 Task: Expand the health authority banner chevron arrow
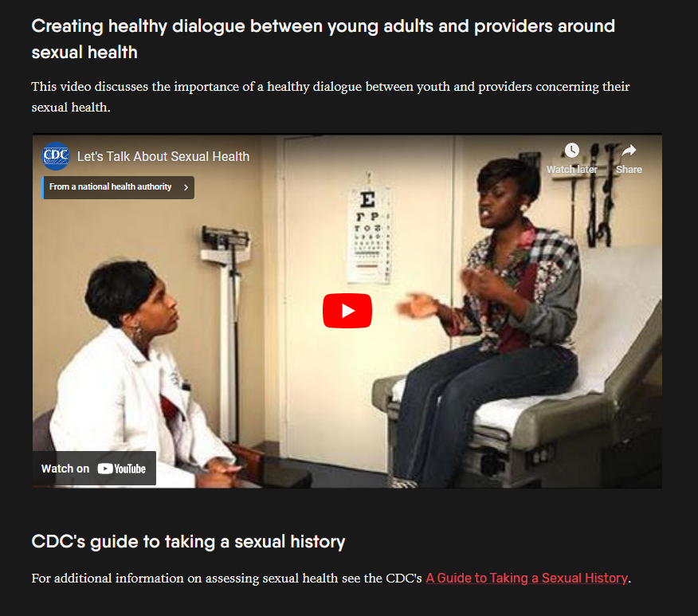click(186, 187)
